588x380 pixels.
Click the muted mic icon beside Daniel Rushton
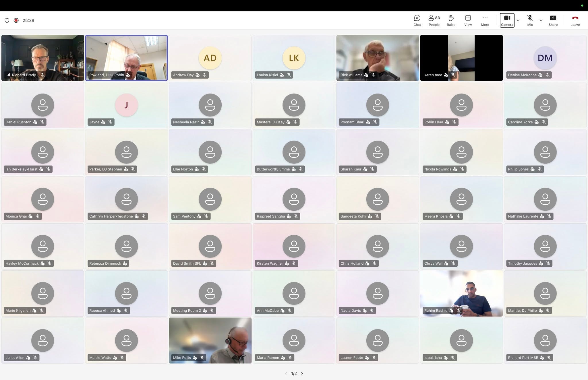pos(42,122)
